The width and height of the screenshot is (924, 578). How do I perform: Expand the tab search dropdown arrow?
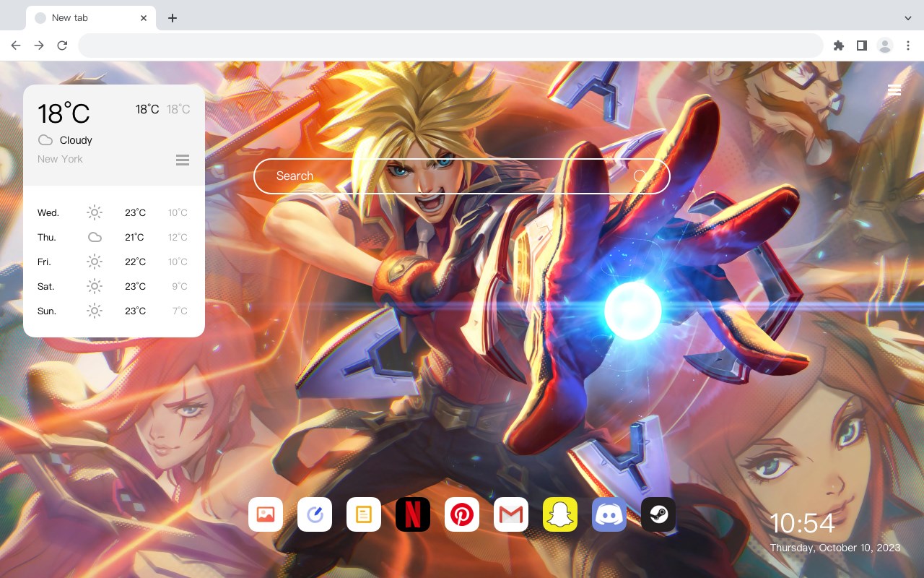coord(908,17)
